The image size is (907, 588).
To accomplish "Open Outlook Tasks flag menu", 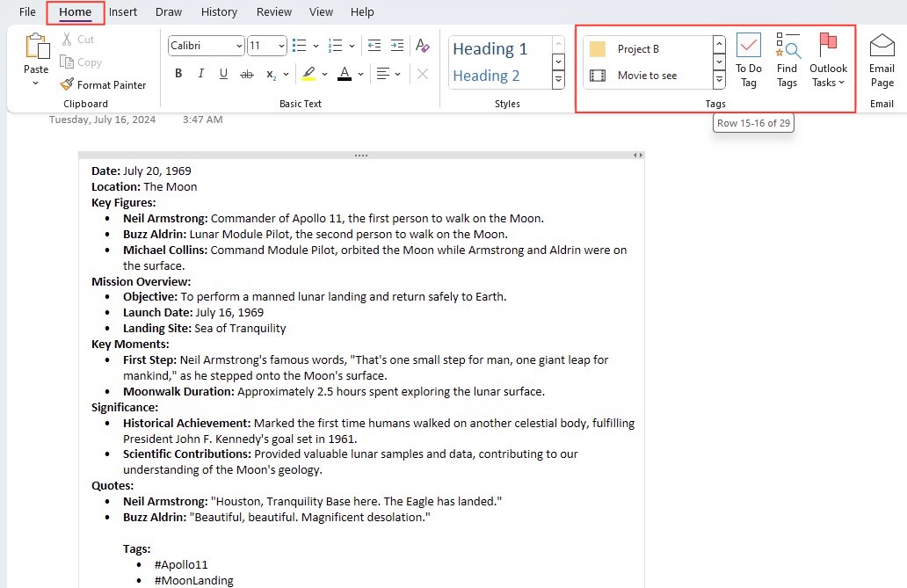I will click(x=828, y=60).
